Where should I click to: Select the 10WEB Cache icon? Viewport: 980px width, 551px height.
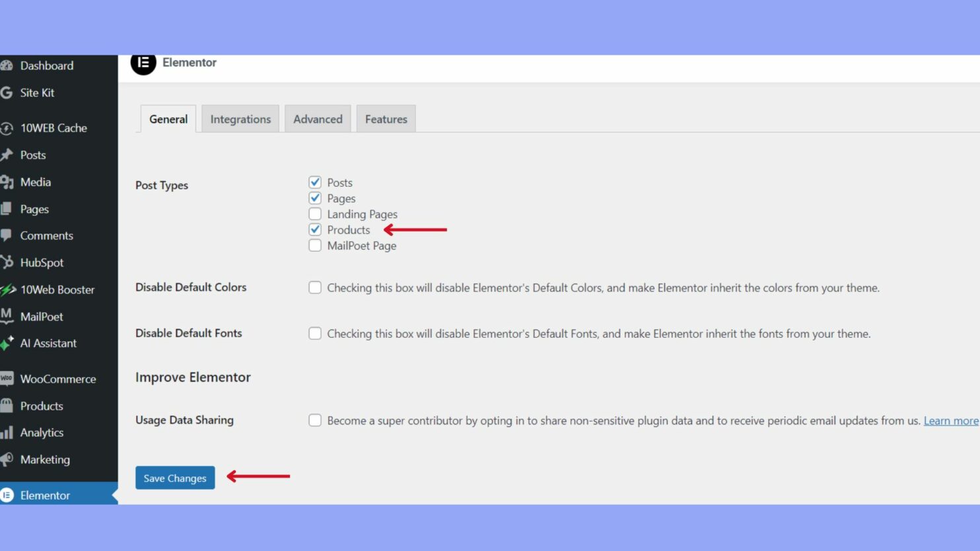[x=8, y=127]
